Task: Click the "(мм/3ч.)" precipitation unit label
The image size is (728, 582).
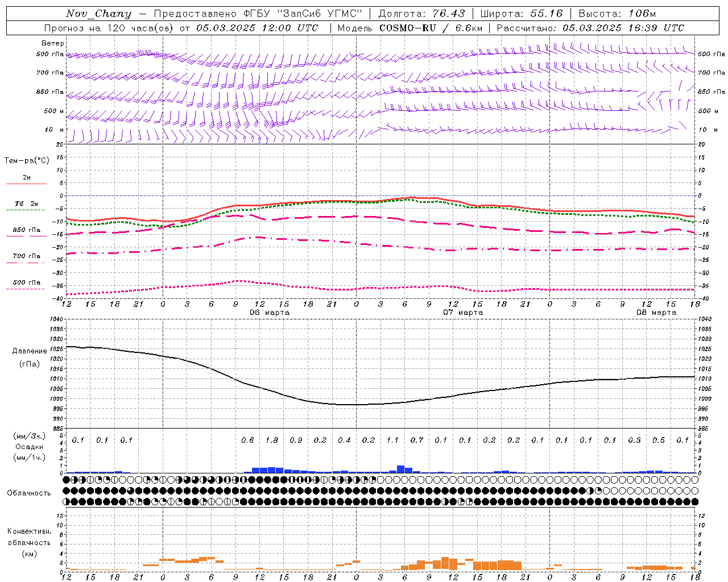Action: click(x=30, y=436)
